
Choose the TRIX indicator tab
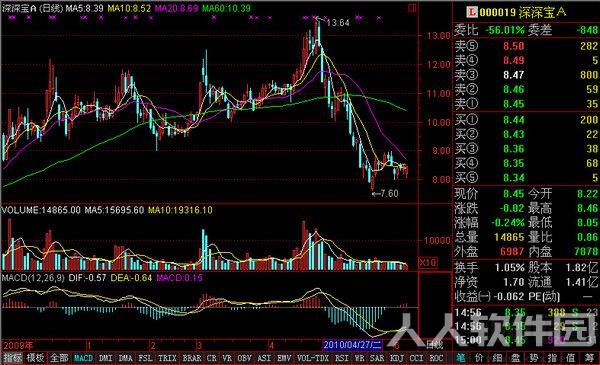(167, 358)
